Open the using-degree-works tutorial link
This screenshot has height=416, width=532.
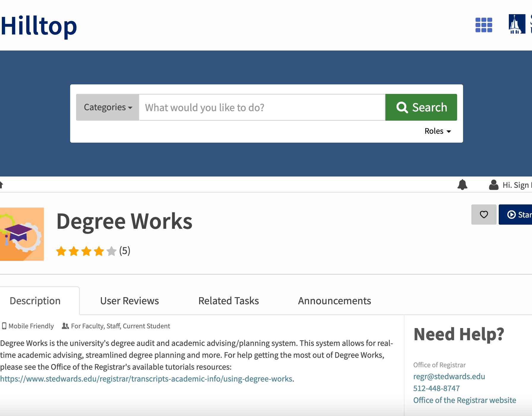pyautogui.click(x=146, y=379)
